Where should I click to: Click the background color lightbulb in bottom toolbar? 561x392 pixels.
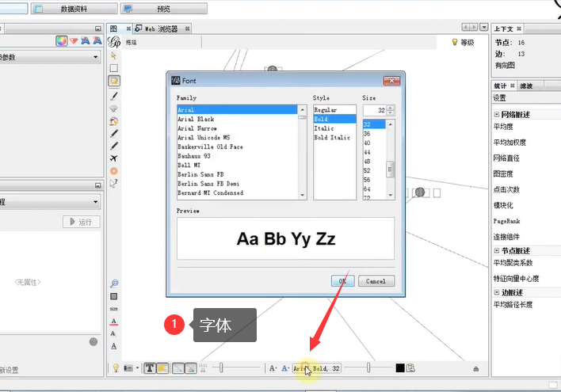pyautogui.click(x=116, y=368)
